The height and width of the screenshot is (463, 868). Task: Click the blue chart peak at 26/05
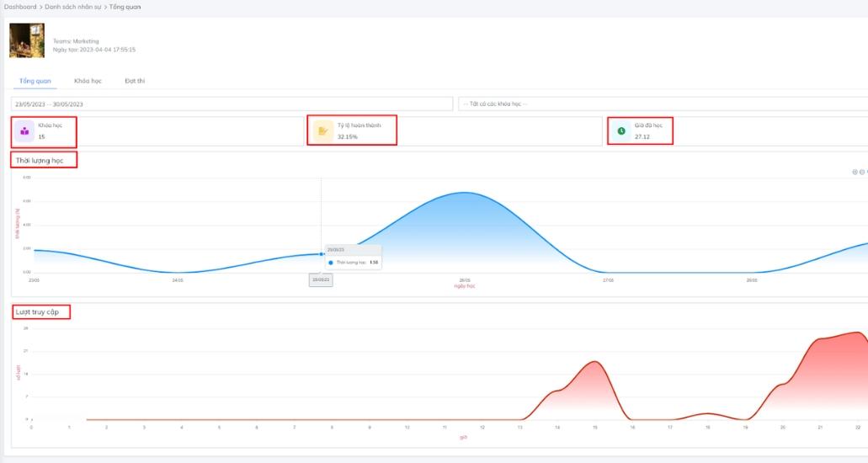pyautogui.click(x=465, y=193)
